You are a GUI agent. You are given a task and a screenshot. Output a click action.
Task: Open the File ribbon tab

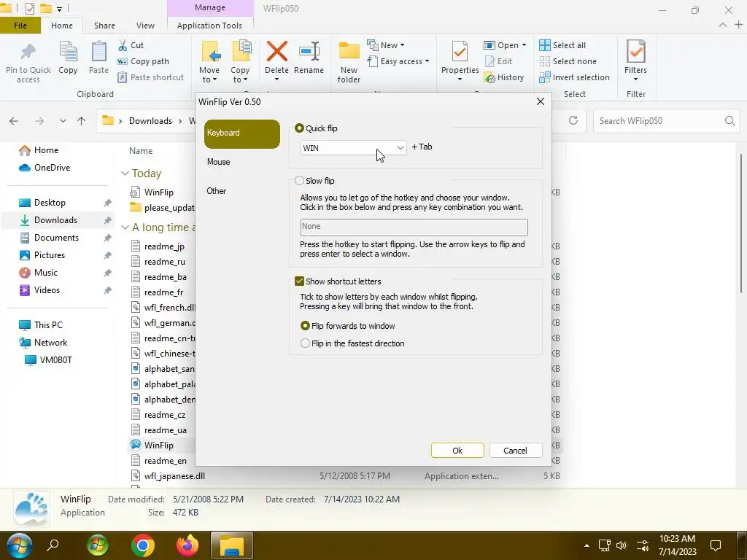coord(20,26)
